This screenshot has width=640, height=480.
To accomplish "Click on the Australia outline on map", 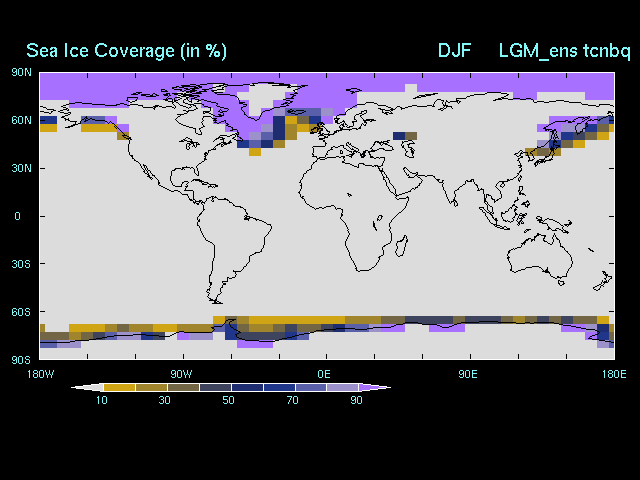I will pos(540,255).
